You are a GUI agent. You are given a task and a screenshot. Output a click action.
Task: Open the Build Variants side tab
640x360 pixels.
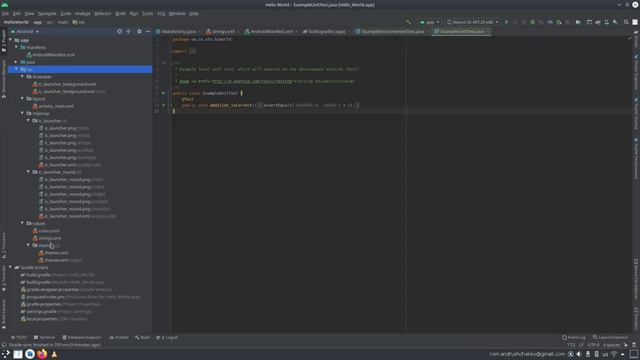click(4, 313)
